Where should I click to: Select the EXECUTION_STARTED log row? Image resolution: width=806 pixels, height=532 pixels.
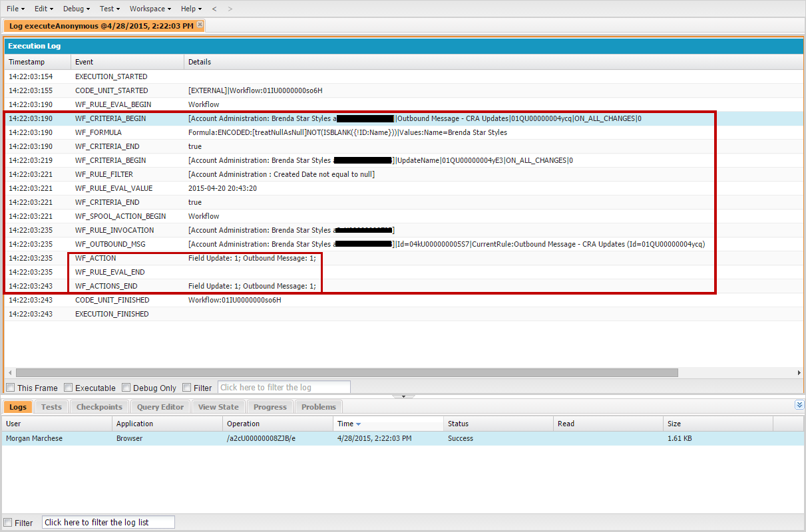(x=403, y=76)
